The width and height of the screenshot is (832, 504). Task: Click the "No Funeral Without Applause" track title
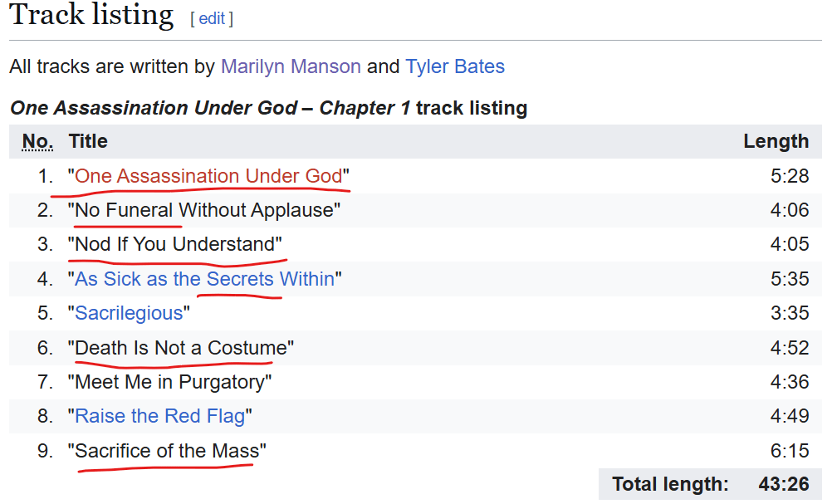pyautogui.click(x=204, y=210)
